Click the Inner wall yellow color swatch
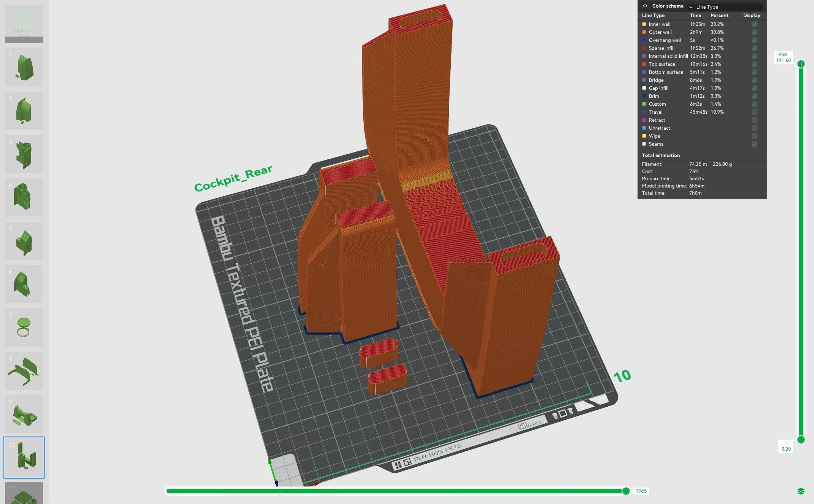The image size is (814, 504). pos(644,24)
